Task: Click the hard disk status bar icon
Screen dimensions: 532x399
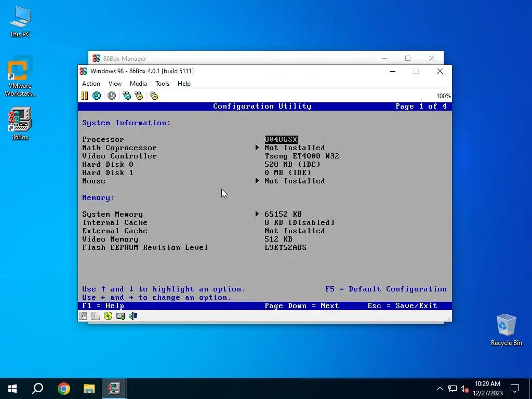Action: tap(121, 316)
